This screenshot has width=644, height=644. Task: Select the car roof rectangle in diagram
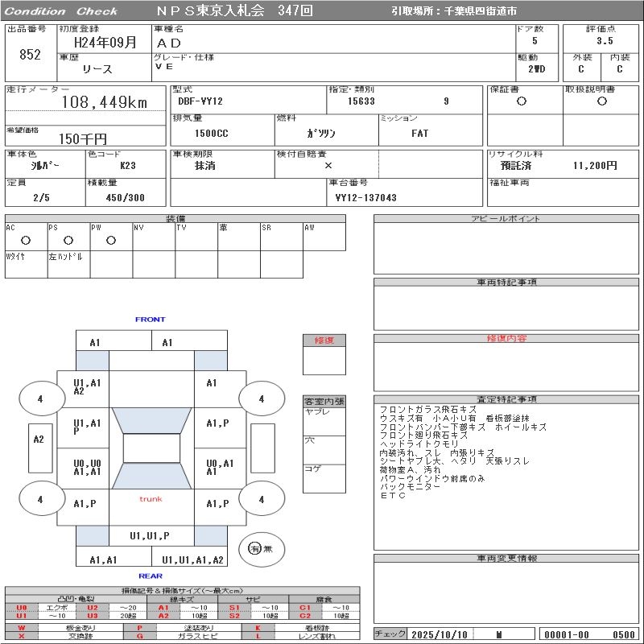tap(151, 448)
